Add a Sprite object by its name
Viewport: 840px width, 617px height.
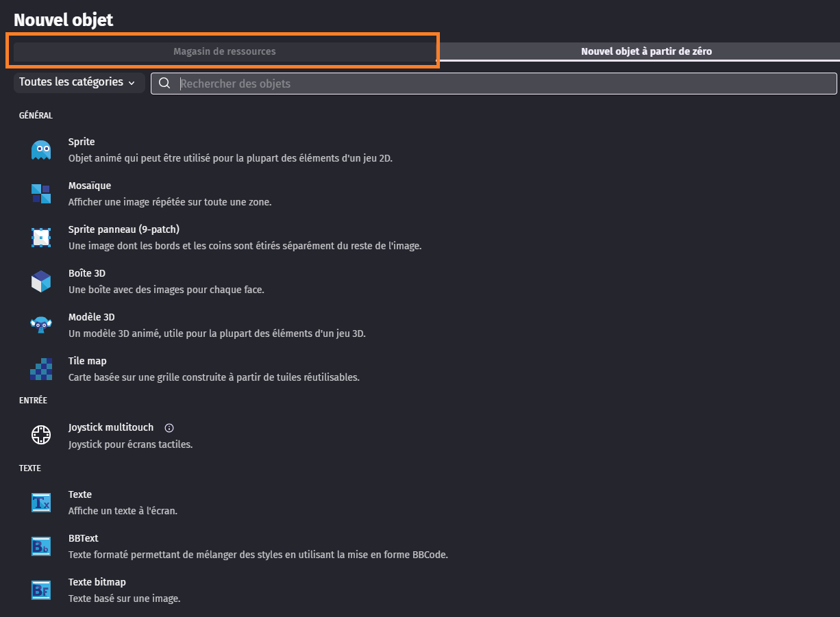pyautogui.click(x=82, y=142)
